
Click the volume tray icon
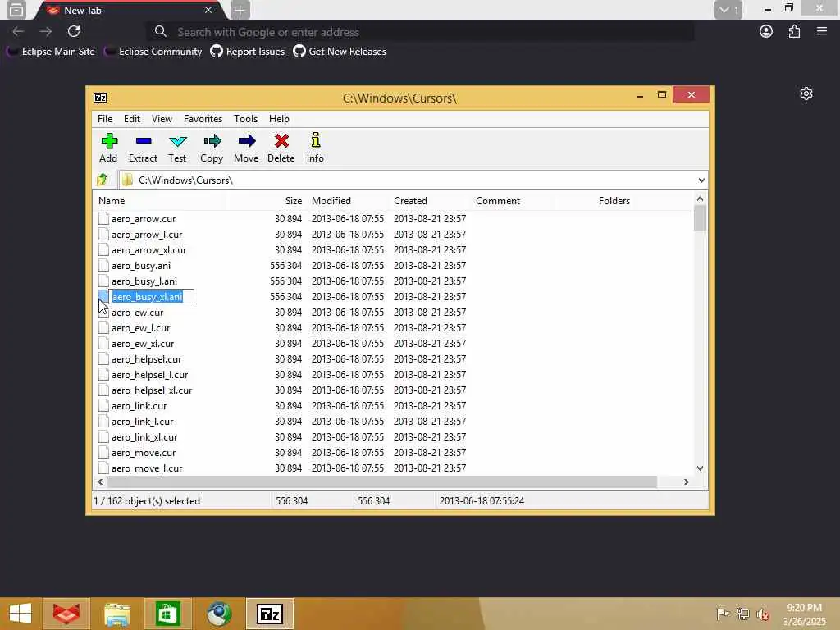click(x=762, y=614)
